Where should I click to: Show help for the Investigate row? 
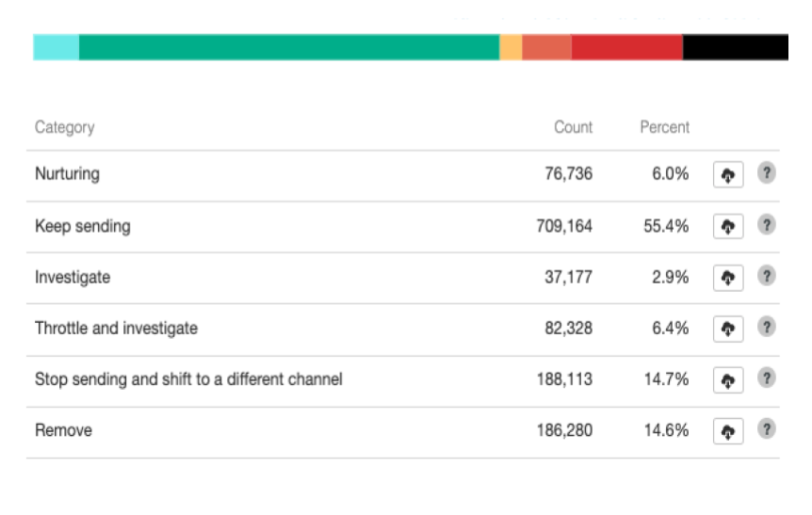767,277
